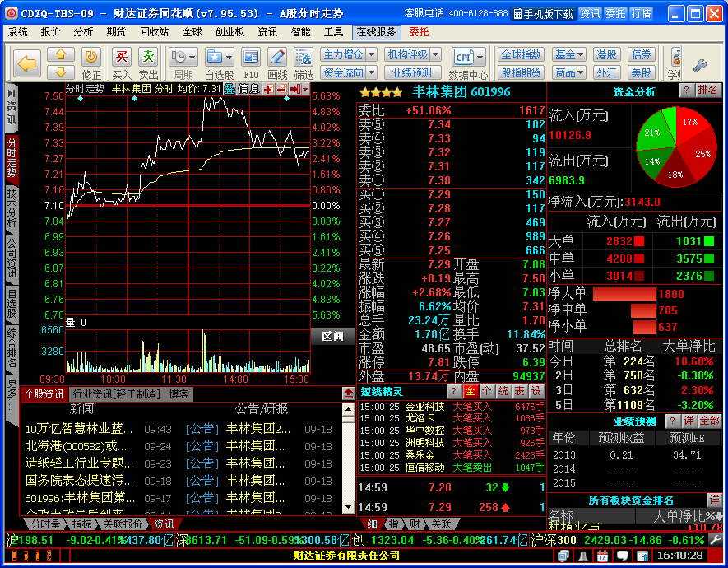Click the 排名 button in 资金分析
728x568 pixels.
pyautogui.click(x=707, y=90)
